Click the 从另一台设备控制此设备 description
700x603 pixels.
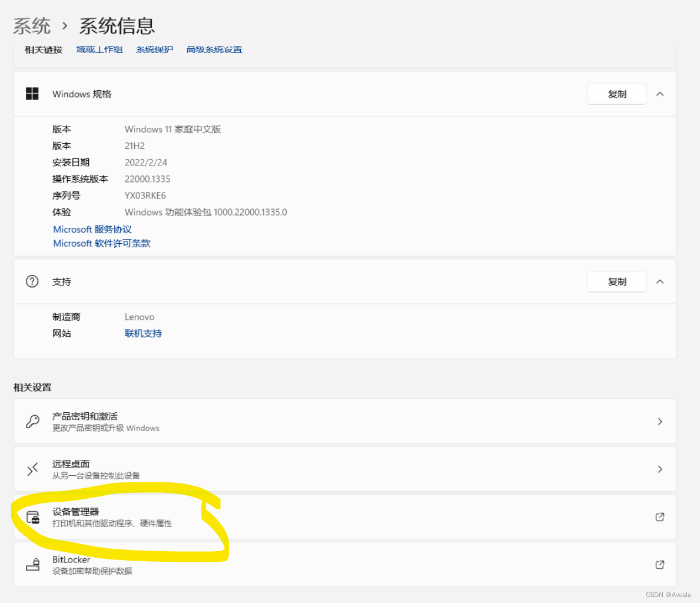click(x=96, y=475)
